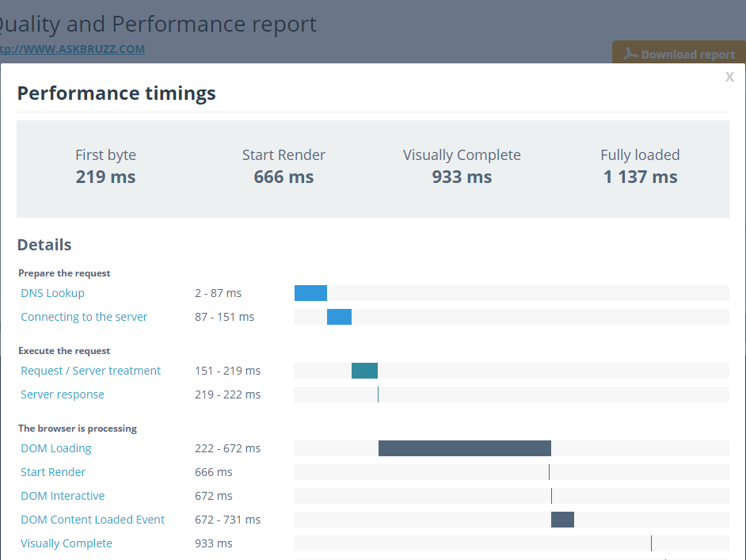Click the Server response timeline marker
The height and width of the screenshot is (560, 746).
coord(379,394)
